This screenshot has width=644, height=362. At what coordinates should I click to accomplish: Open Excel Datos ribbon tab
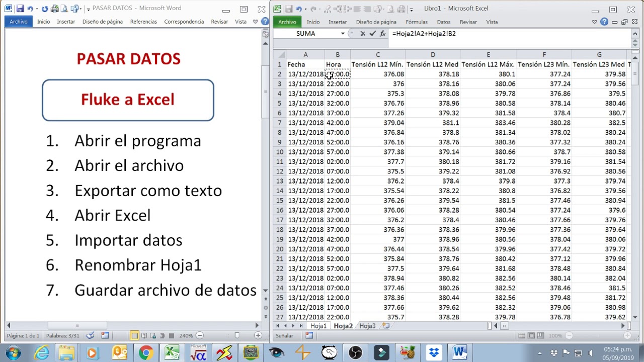[444, 22]
